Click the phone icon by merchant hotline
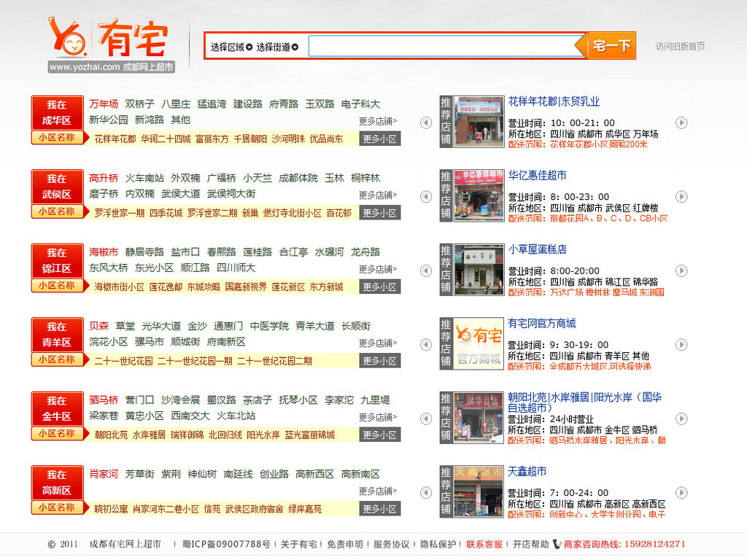This screenshot has height=560, width=747. tap(557, 544)
